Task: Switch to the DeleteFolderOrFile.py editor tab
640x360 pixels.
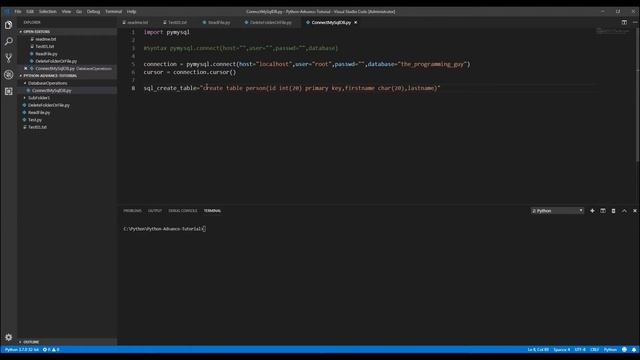Action: [270, 22]
